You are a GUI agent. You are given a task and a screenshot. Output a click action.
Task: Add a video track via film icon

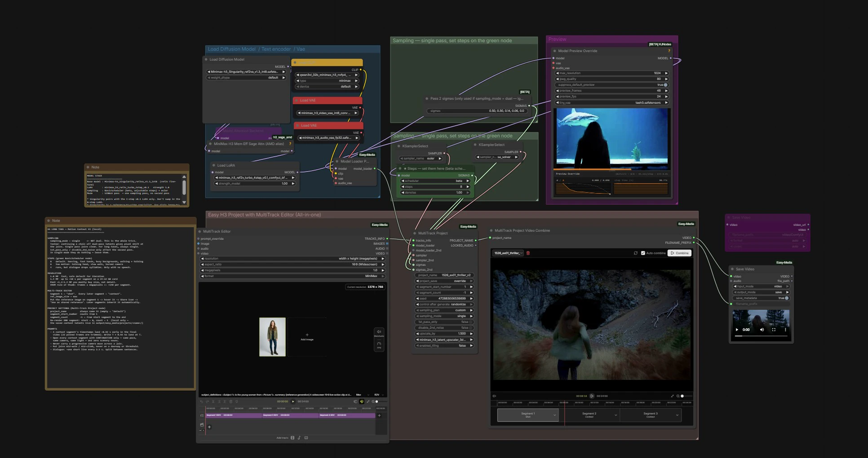coord(292,438)
